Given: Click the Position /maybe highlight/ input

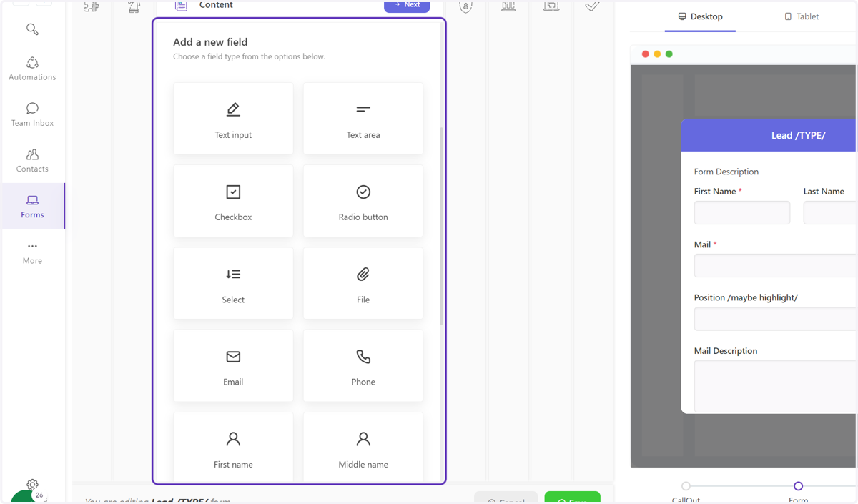Looking at the screenshot, I should [x=775, y=319].
